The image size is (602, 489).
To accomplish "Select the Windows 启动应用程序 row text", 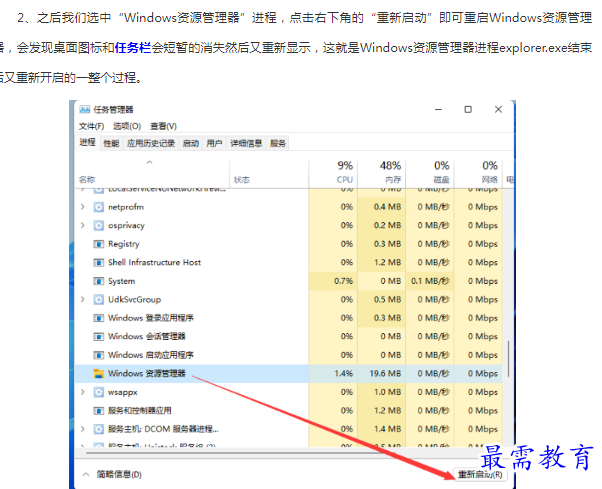I will click(x=151, y=355).
